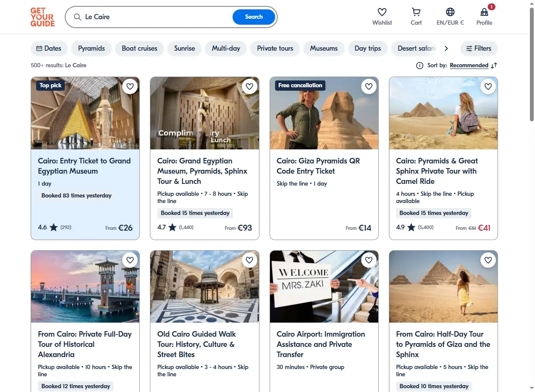535x392 pixels.
Task: Click the Welcome Mrs. Zaki sign photo
Action: 324,286
